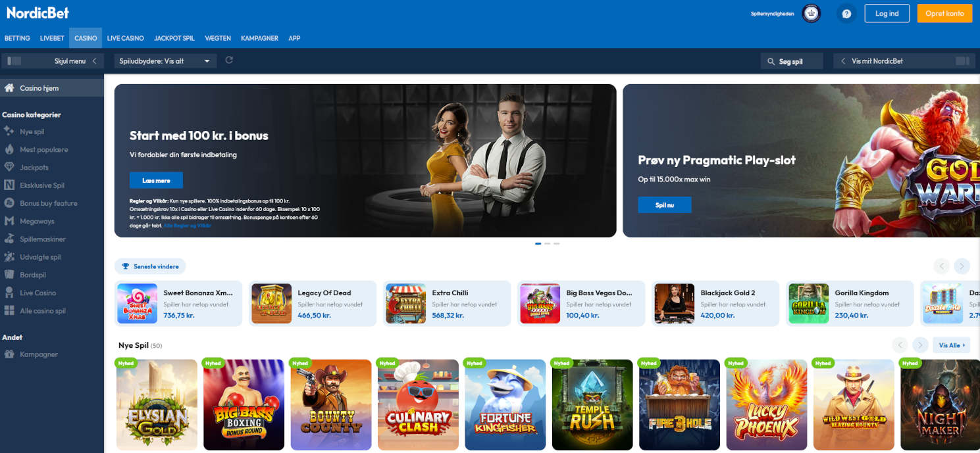Click the Udvalgte spil icon
This screenshot has width=980, height=453.
tap(9, 257)
